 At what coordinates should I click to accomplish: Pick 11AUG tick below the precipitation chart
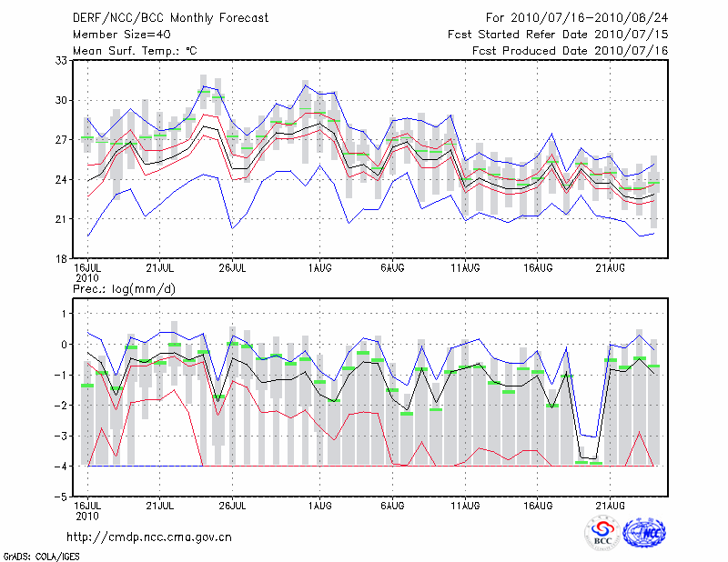point(465,506)
